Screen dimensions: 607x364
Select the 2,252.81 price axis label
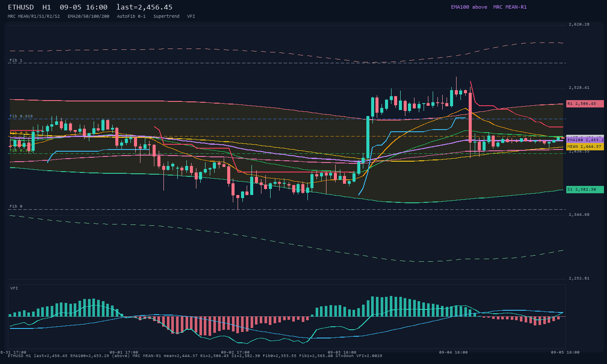[x=579, y=278]
